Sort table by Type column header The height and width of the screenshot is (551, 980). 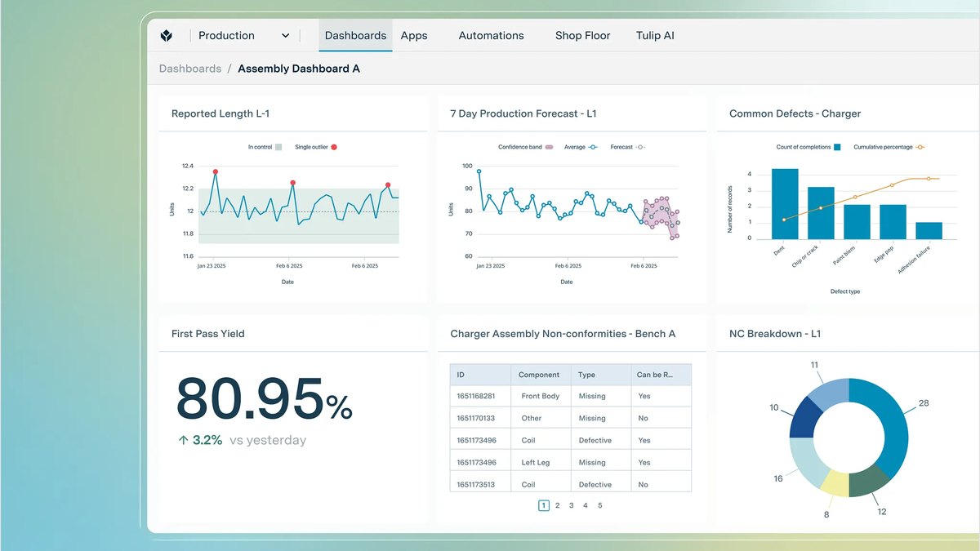[600, 375]
